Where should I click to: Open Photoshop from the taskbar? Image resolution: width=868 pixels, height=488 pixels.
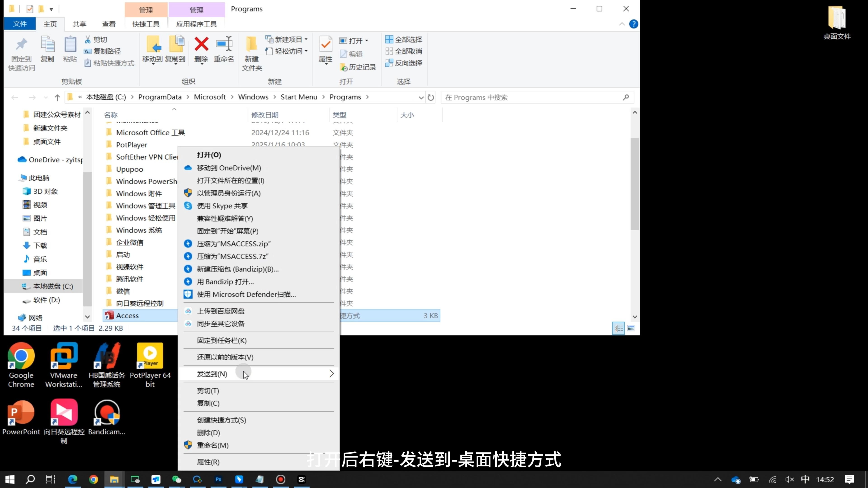click(218, 479)
